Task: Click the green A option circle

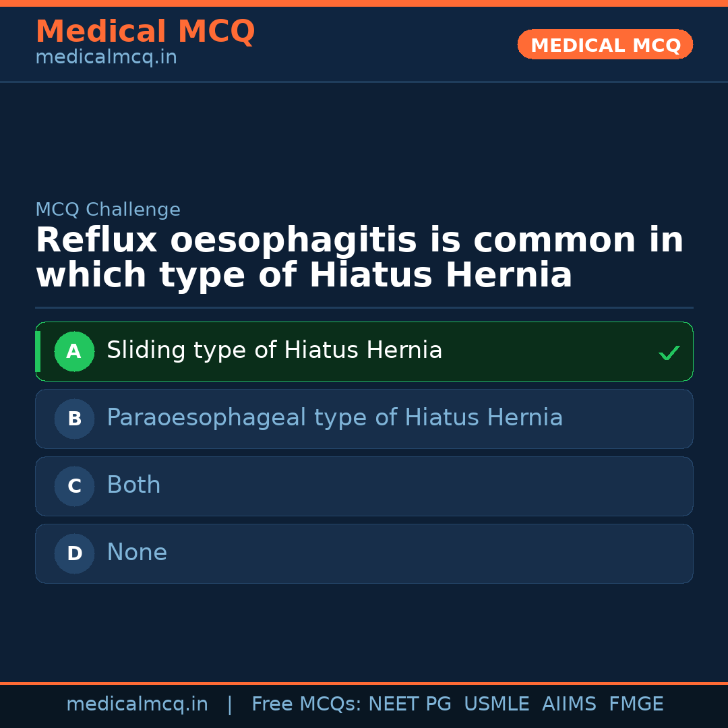Action: coord(74,351)
